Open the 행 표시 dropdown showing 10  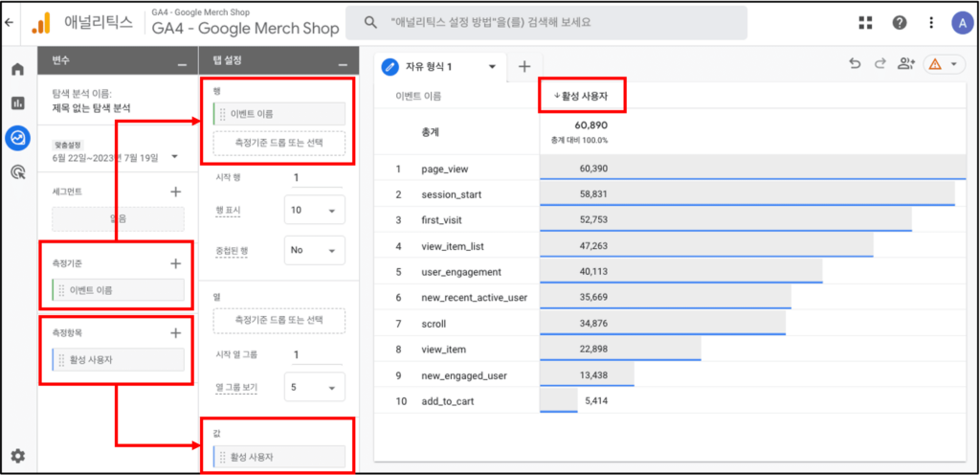(x=314, y=210)
